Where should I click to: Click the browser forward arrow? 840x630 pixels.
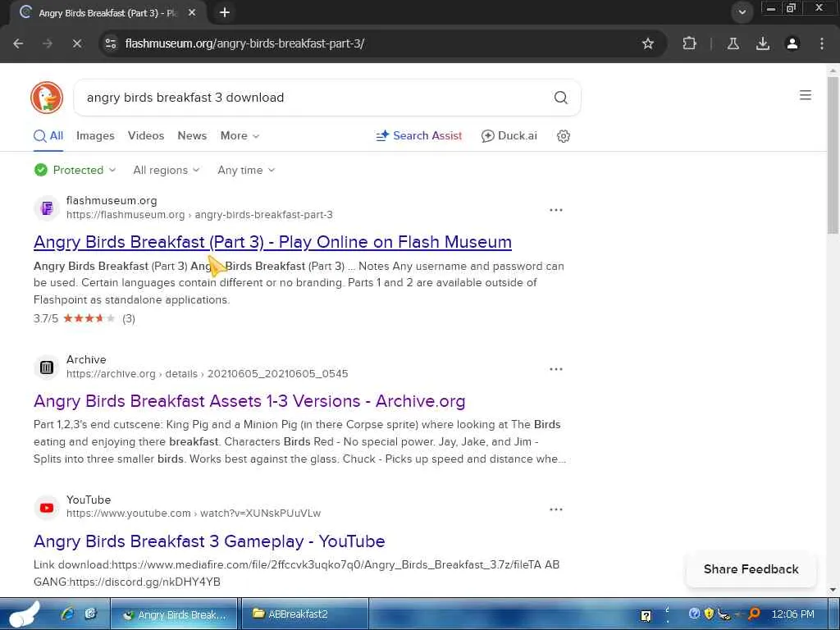click(48, 44)
